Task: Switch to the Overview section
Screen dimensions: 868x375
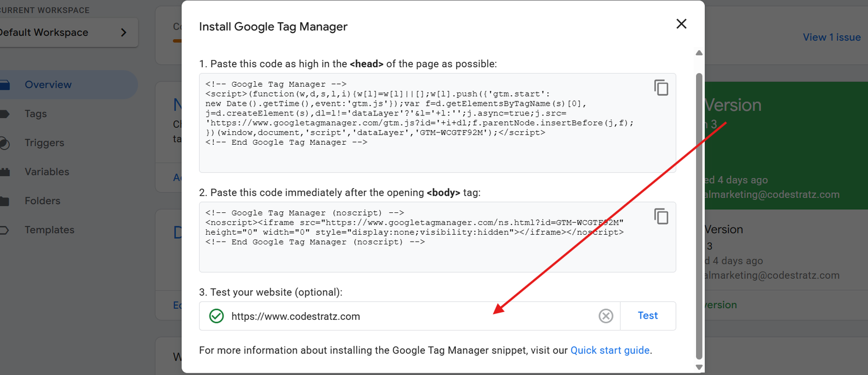Action: coord(47,85)
